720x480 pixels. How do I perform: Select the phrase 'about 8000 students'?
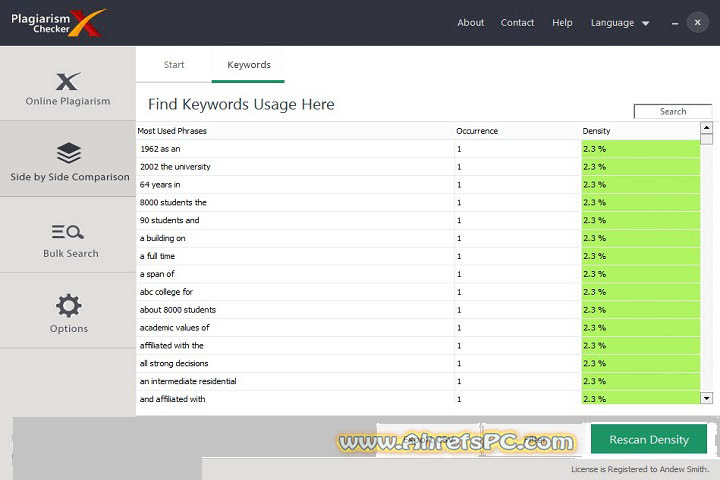178,310
